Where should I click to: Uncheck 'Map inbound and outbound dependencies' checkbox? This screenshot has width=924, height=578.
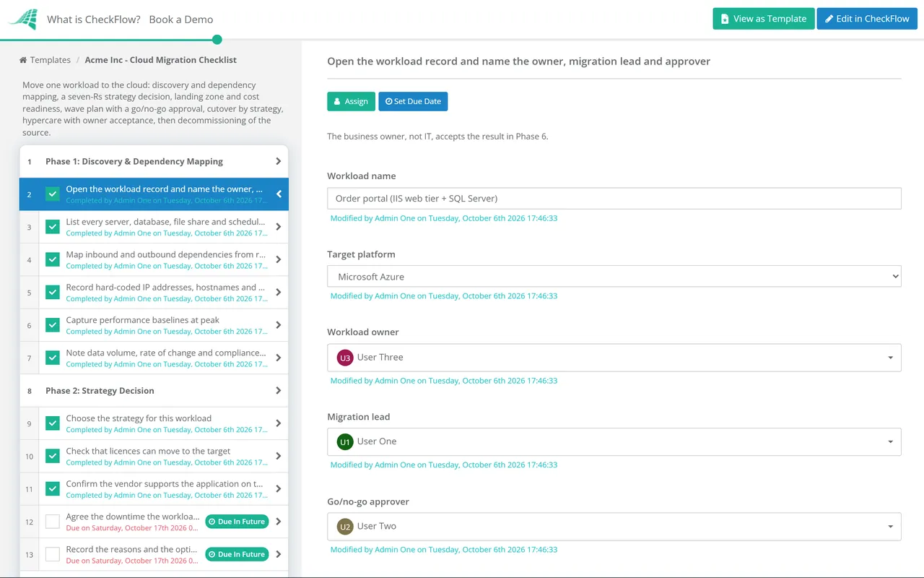(53, 259)
